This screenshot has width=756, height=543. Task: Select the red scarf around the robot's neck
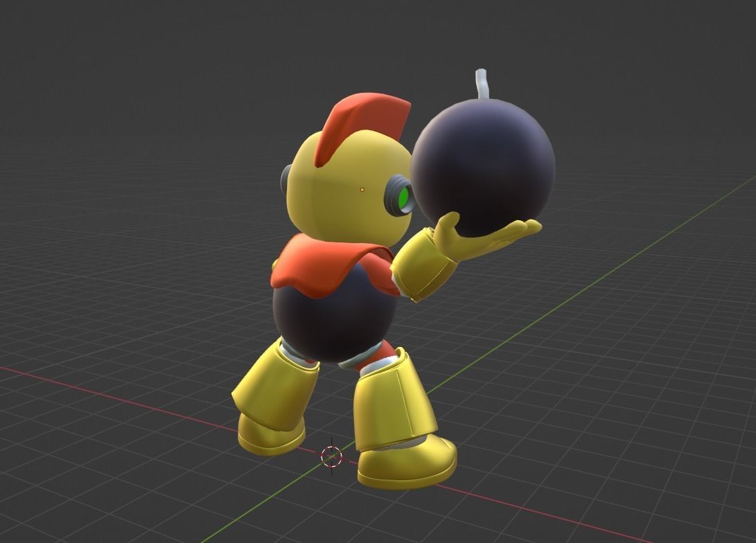333,265
